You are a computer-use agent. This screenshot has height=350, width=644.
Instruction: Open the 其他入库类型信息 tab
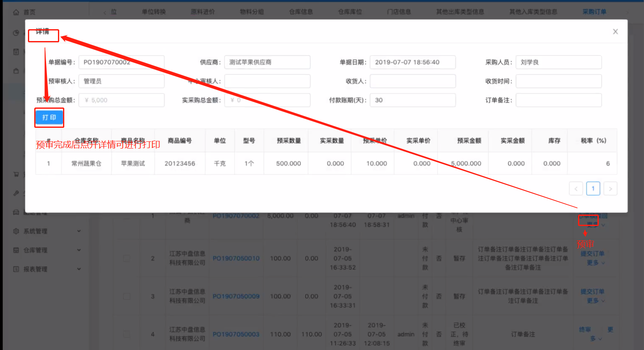pyautogui.click(x=533, y=12)
